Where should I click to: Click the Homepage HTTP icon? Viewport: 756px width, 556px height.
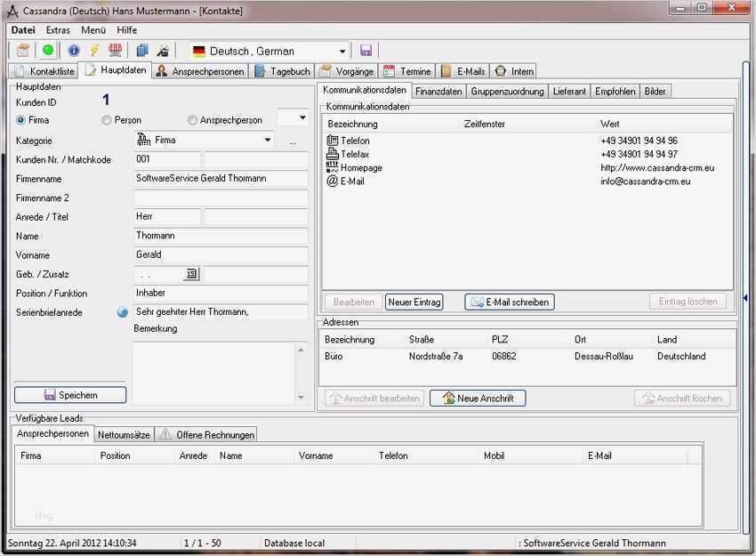[333, 167]
